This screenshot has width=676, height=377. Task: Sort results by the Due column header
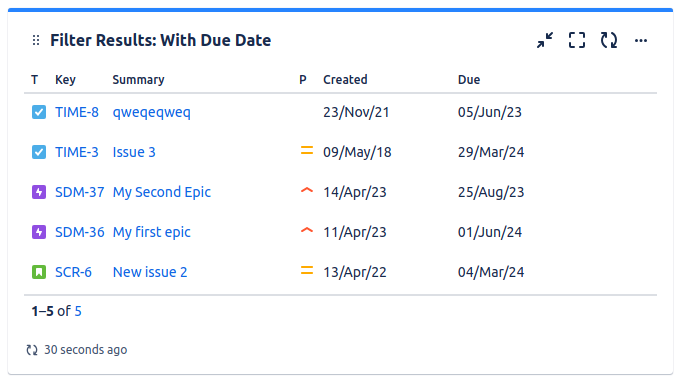click(x=469, y=80)
